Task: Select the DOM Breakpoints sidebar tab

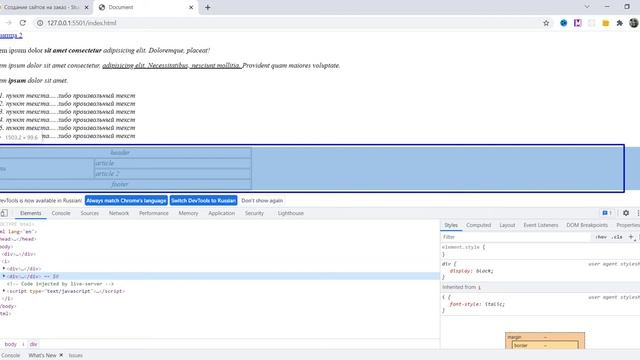Action: point(587,225)
